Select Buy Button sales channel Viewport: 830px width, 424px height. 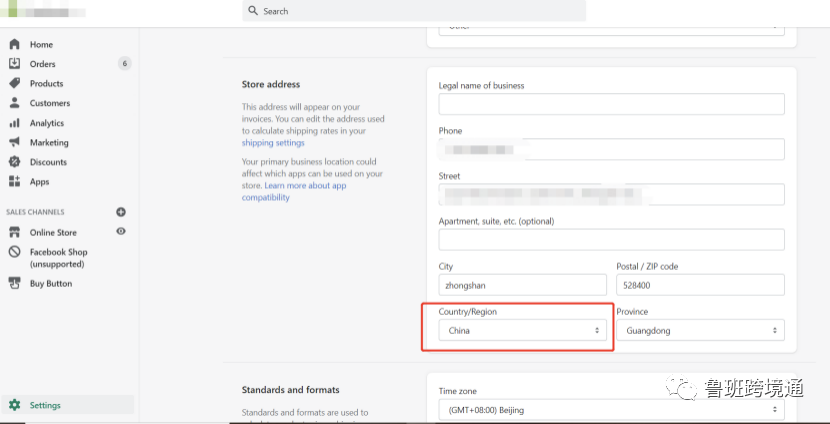tap(50, 284)
